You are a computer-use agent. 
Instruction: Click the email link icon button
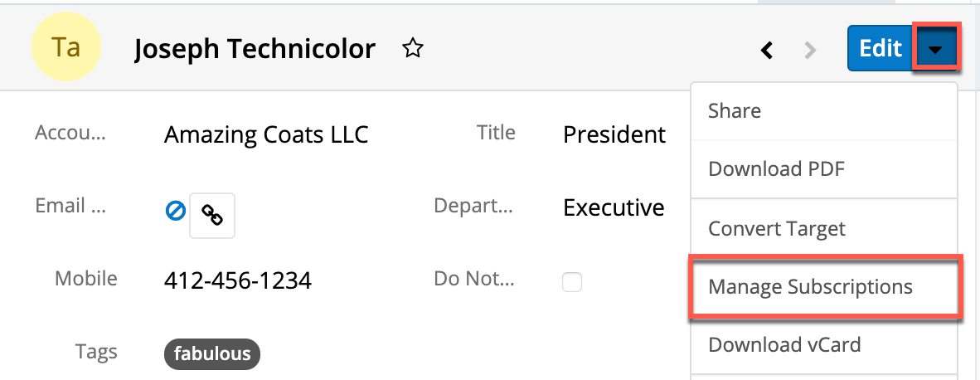[x=212, y=216]
